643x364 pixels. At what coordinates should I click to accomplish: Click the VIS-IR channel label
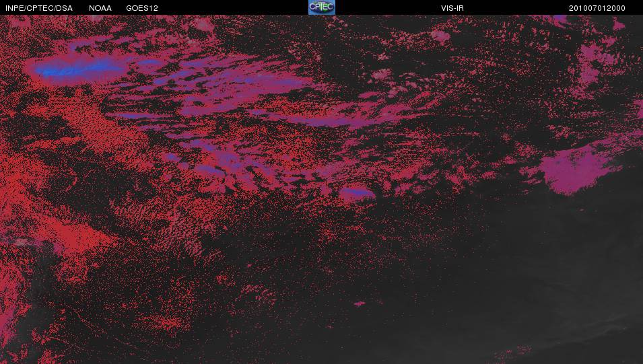click(x=452, y=8)
